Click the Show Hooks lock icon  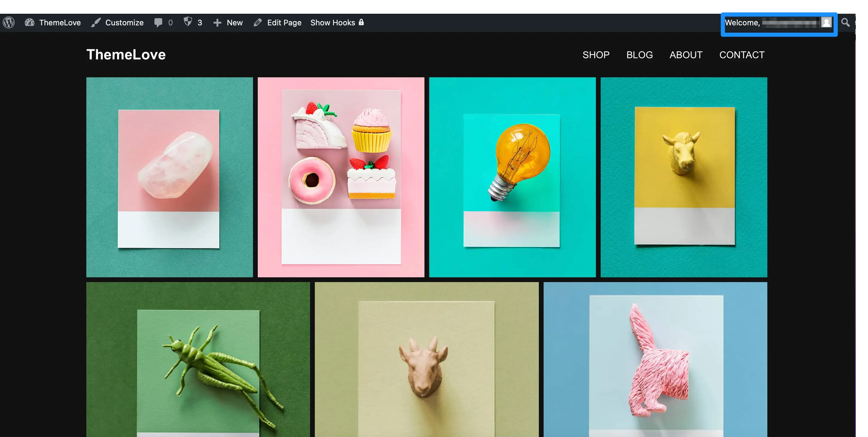tap(362, 22)
